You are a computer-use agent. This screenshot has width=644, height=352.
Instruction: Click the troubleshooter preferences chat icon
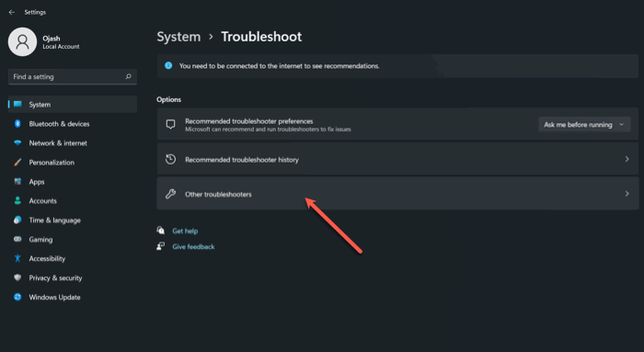coord(170,124)
